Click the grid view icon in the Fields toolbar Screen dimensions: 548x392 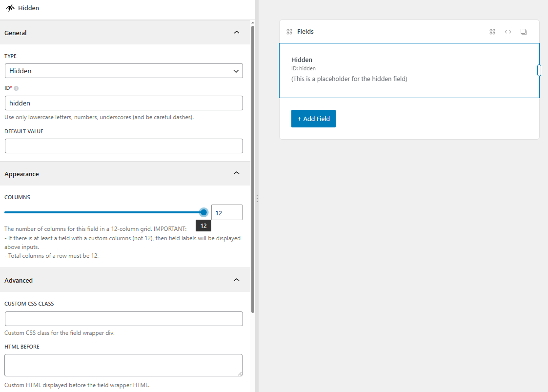[492, 32]
